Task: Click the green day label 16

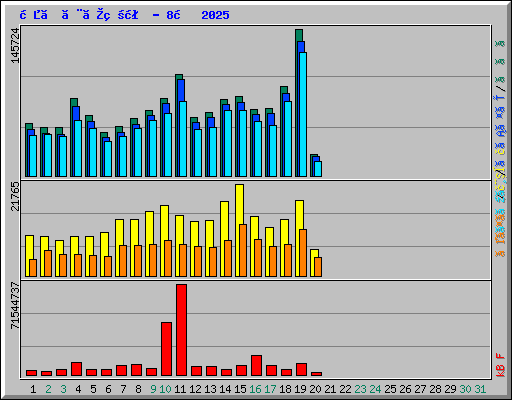Action: coord(255,389)
